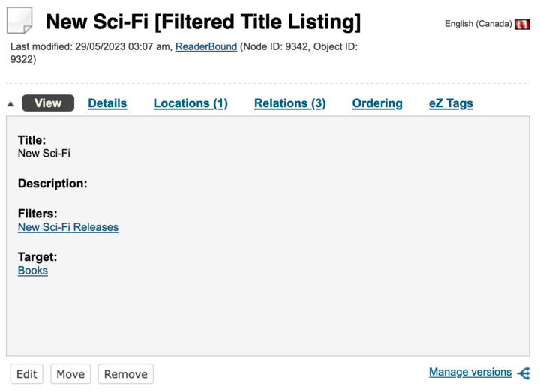Click the Remove button
540x392 pixels.
(126, 374)
